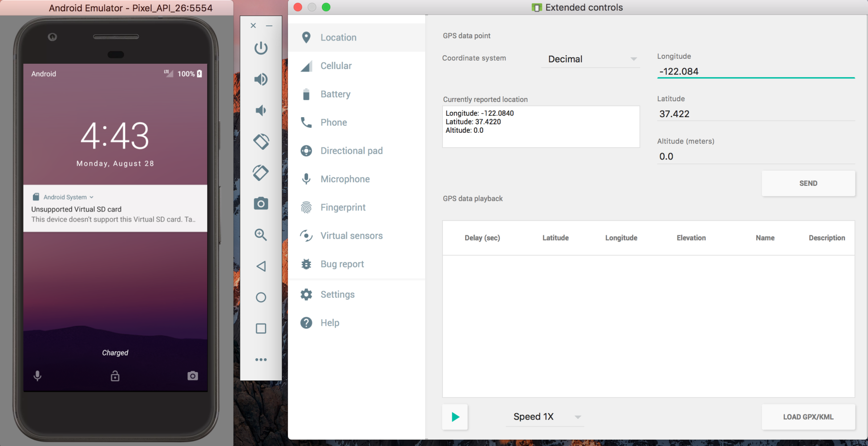Click the Longitude column header in playback table
868x446 pixels.
621,238
